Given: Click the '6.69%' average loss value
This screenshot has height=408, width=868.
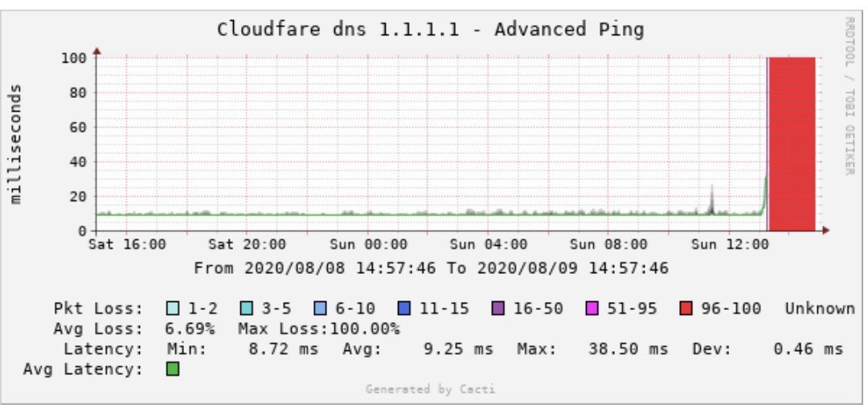Looking at the screenshot, I should tap(190, 329).
